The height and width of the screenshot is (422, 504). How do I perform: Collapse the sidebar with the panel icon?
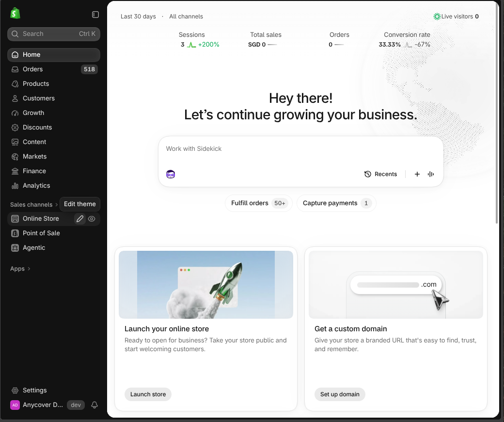pyautogui.click(x=95, y=15)
